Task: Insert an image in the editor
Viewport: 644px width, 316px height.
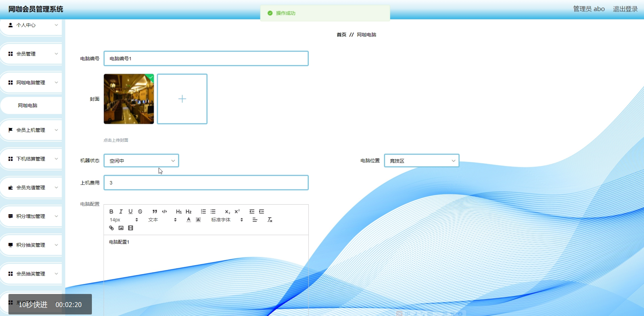Action: pos(121,228)
